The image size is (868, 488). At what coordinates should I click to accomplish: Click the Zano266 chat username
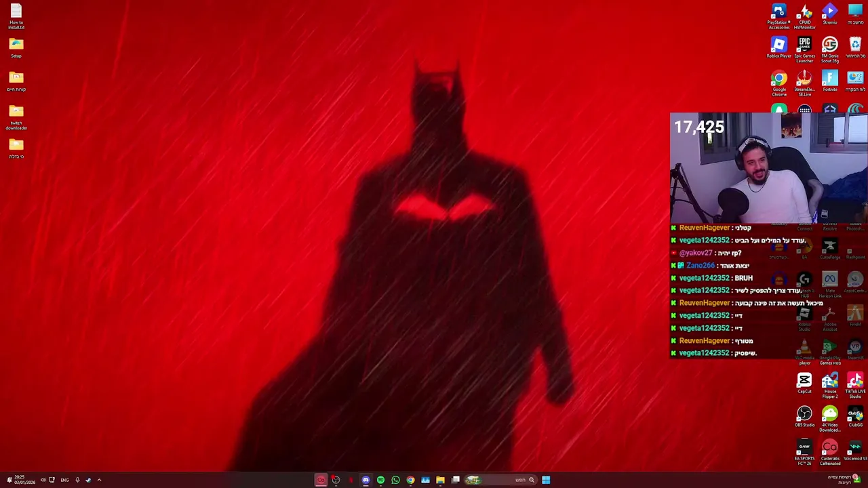point(701,266)
